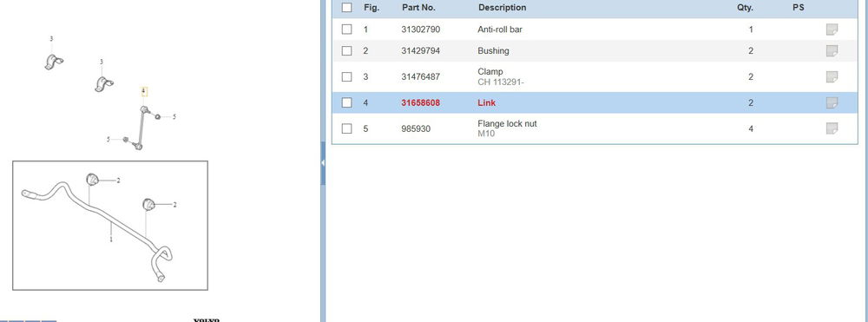This screenshot has height=322, width=868.
Task: Check the box for Link 31658608
Action: 346,103
